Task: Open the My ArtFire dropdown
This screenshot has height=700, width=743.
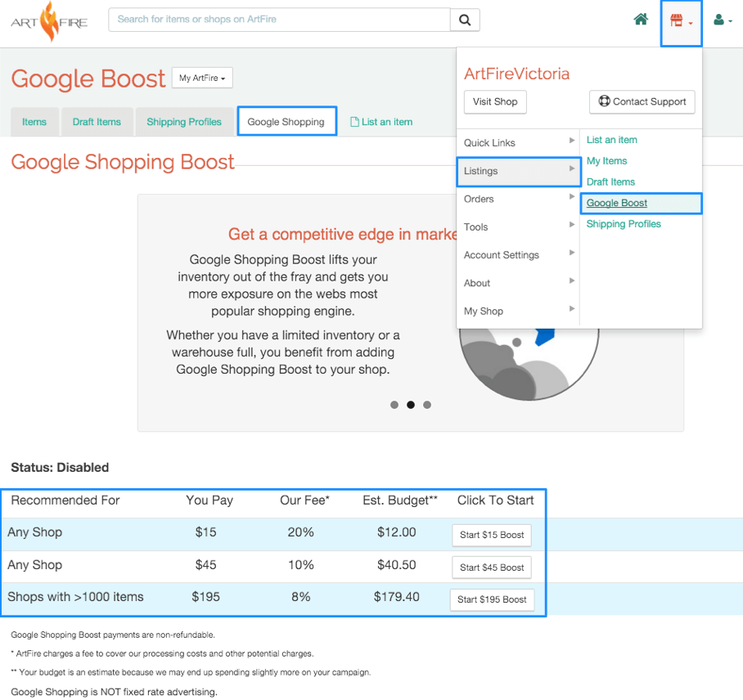Action: point(202,79)
